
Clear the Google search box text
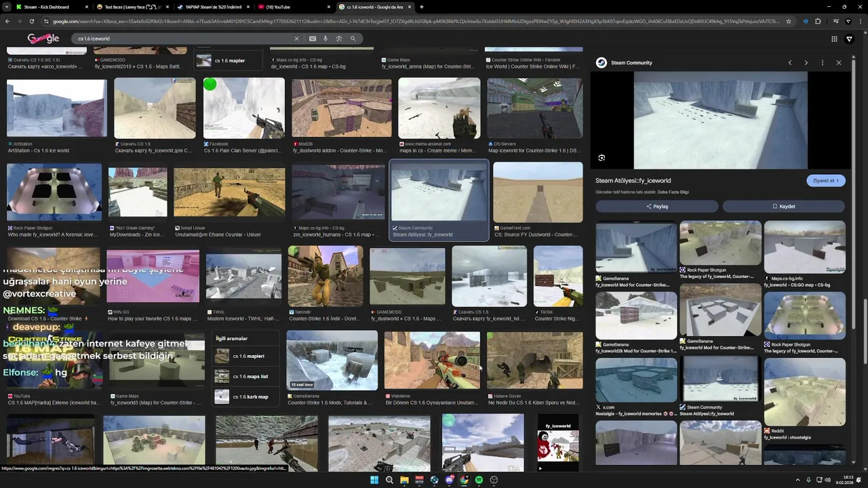[296, 39]
